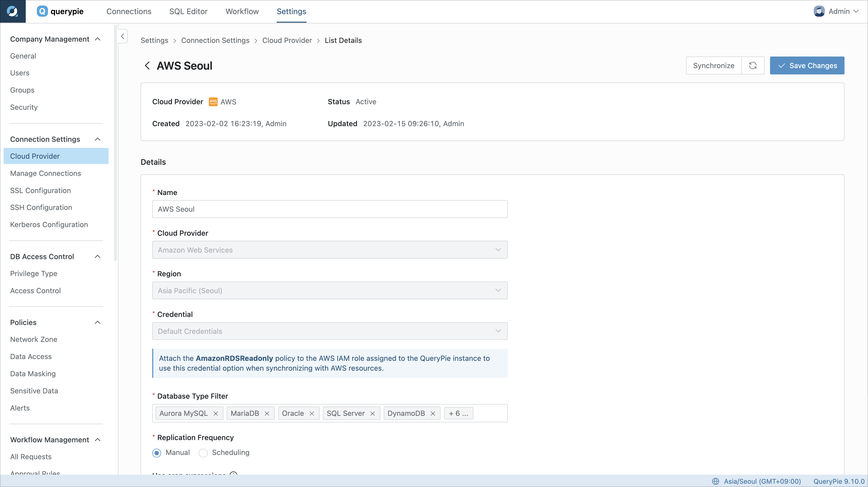
Task: Open Data Masking in the sidebar
Action: (x=33, y=373)
